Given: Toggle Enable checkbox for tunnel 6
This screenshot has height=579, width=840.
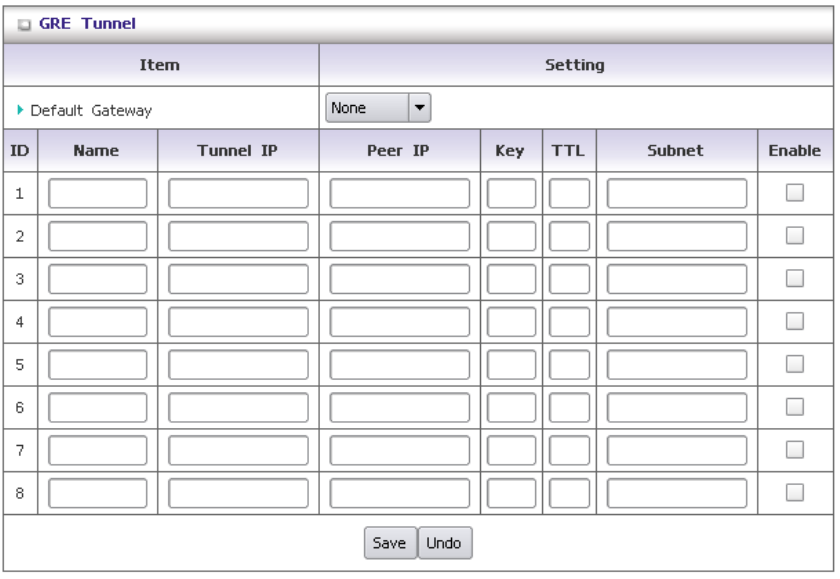Looking at the screenshot, I should [794, 407].
